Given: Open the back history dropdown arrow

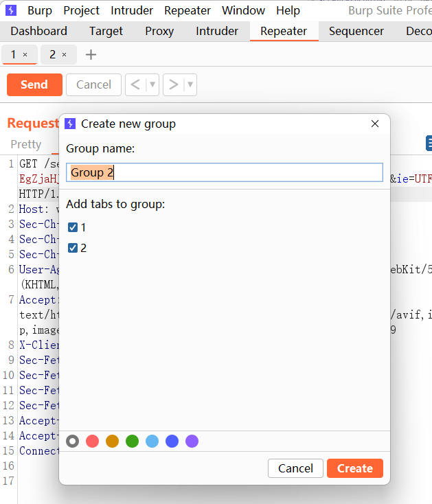Looking at the screenshot, I should [x=152, y=84].
